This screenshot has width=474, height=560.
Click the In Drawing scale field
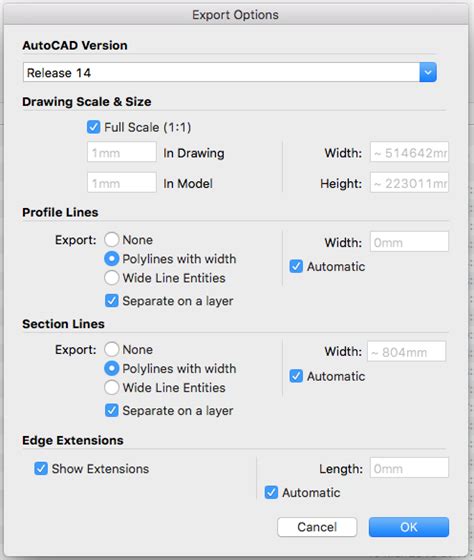[121, 152]
